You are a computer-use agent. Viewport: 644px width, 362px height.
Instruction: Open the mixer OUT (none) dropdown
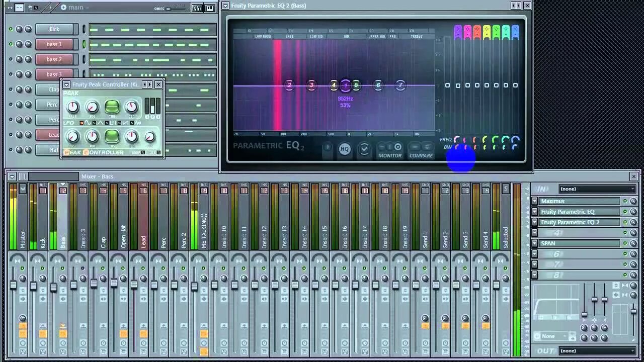(x=597, y=351)
